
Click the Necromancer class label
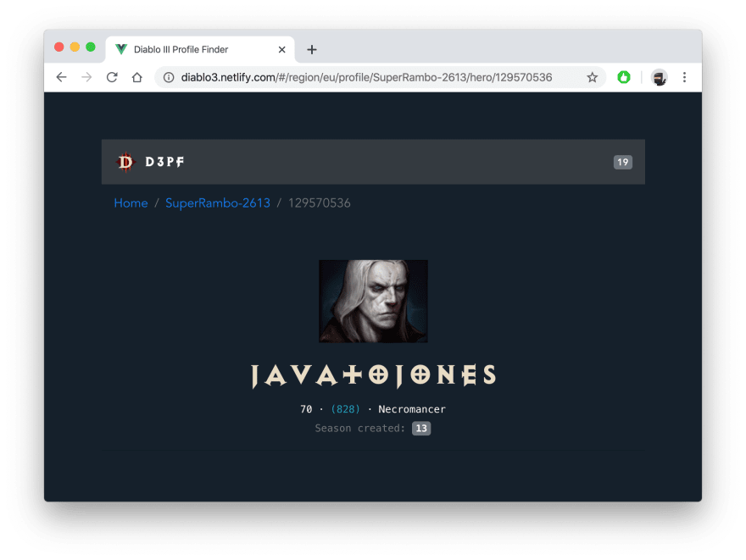(x=412, y=409)
